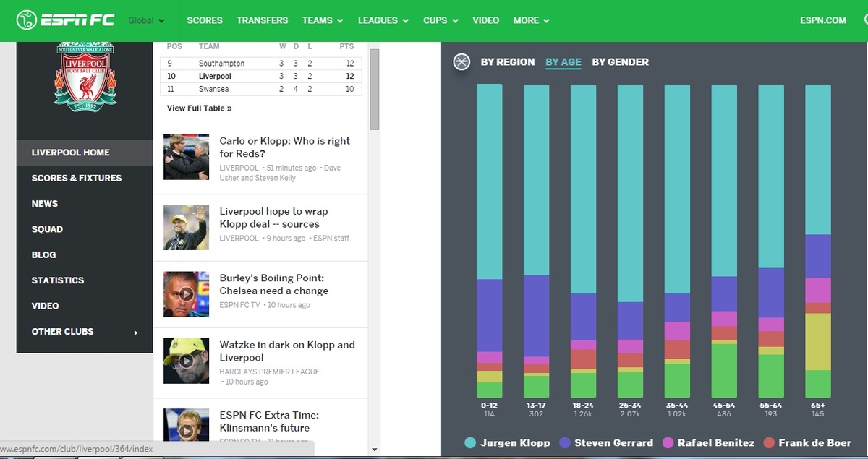
Task: Open the Global edition dropdown
Action: 146,20
